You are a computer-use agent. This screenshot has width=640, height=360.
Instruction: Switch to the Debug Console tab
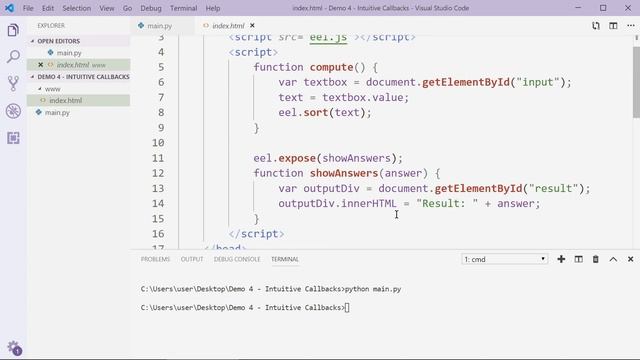(x=237, y=259)
